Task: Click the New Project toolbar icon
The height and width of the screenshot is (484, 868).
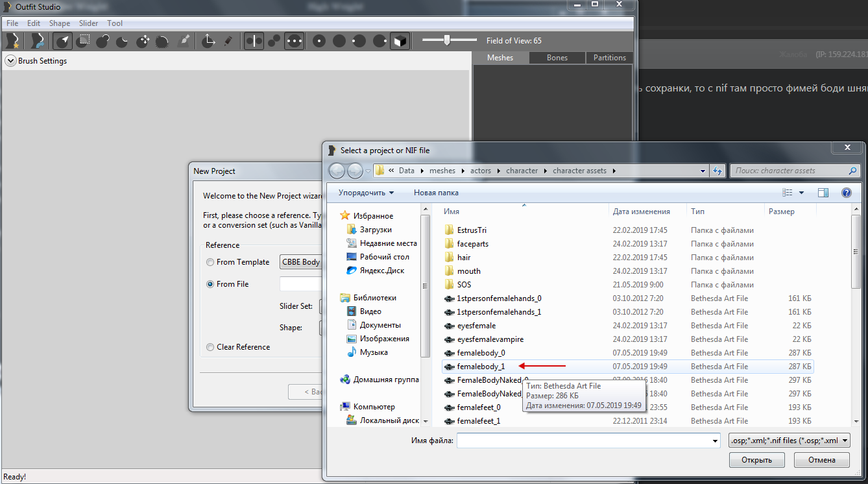Action: pyautogui.click(x=12, y=41)
